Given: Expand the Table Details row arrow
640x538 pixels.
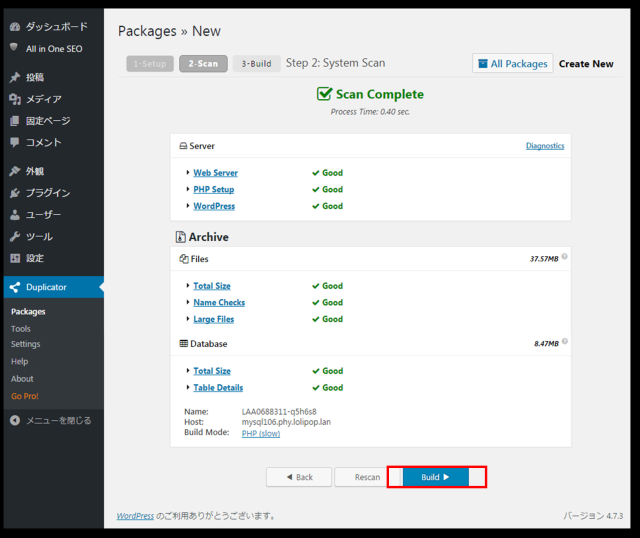Looking at the screenshot, I should click(188, 387).
